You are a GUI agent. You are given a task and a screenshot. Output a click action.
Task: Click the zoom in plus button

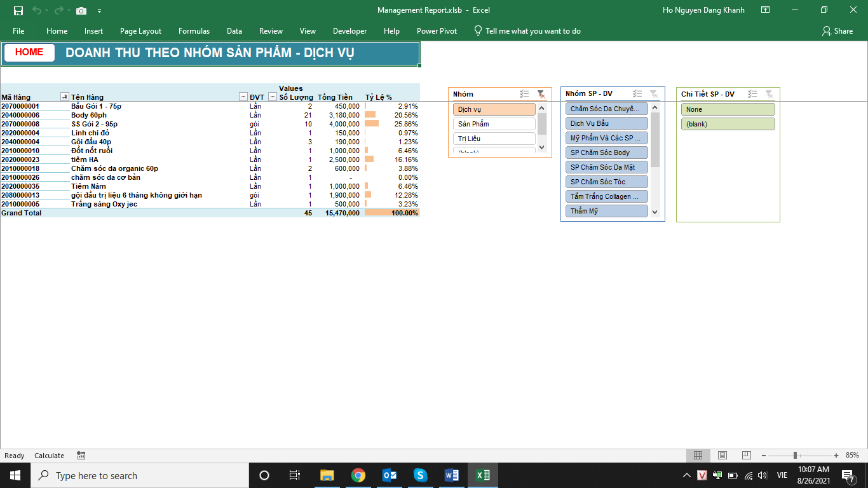837,456
